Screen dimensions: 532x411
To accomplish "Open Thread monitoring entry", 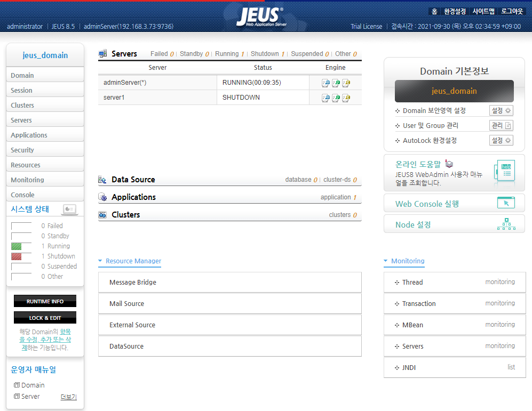I will [x=455, y=282].
